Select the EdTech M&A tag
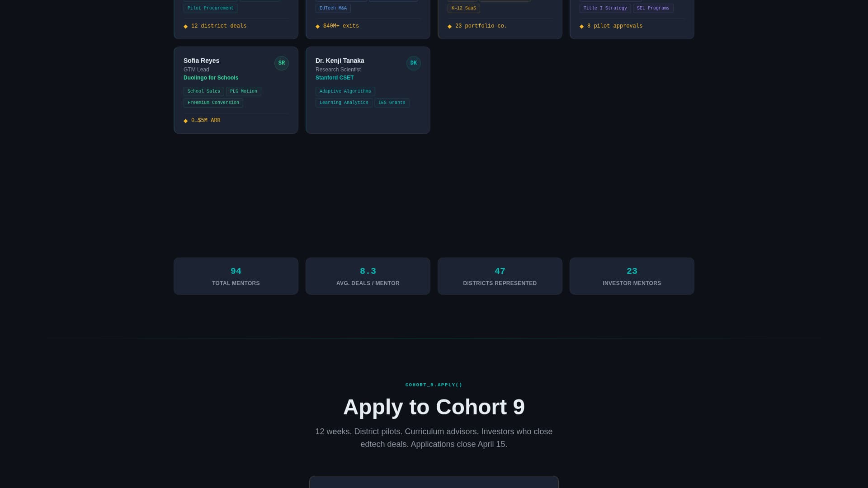868x488 pixels. [x=333, y=8]
